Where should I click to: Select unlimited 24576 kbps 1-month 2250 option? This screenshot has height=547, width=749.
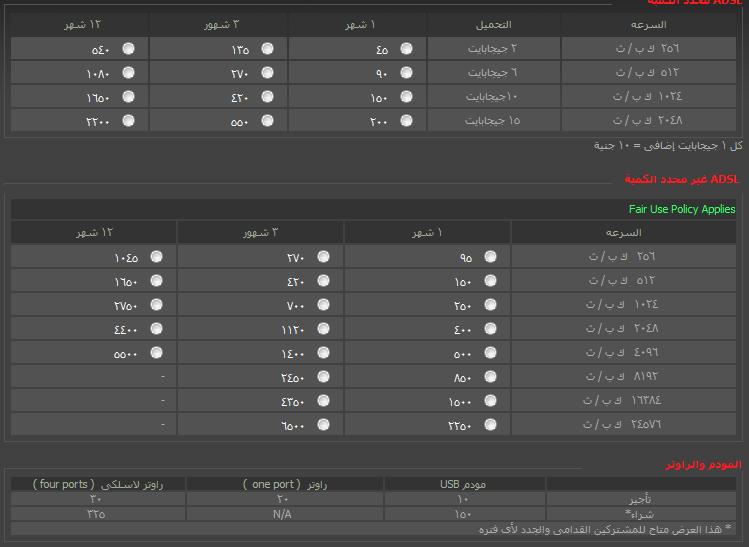[491, 424]
